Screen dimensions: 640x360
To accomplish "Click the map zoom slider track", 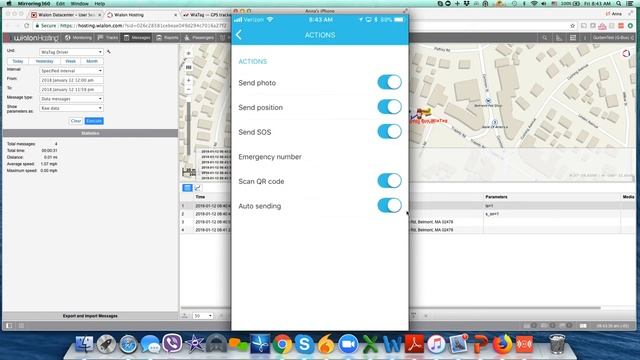I will [189, 129].
